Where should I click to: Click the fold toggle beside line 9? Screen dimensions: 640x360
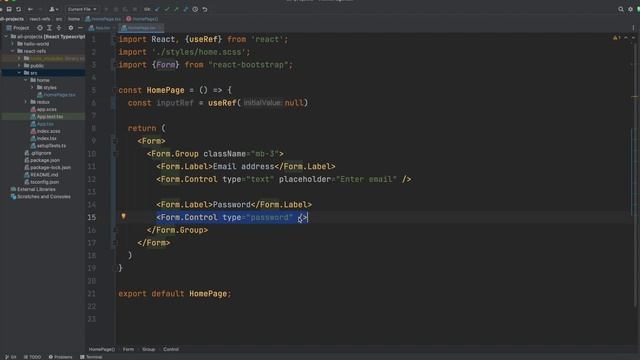point(115,141)
